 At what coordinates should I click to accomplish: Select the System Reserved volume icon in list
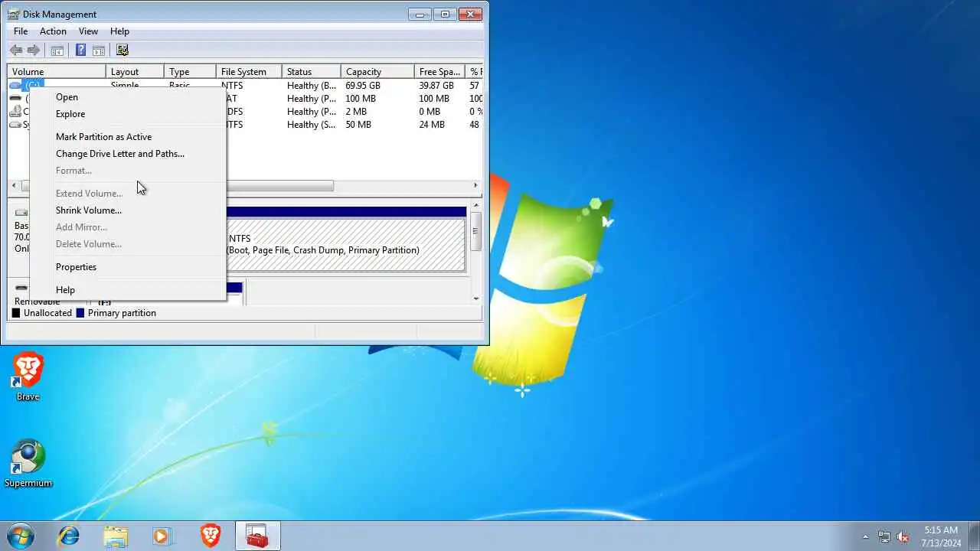(15, 125)
